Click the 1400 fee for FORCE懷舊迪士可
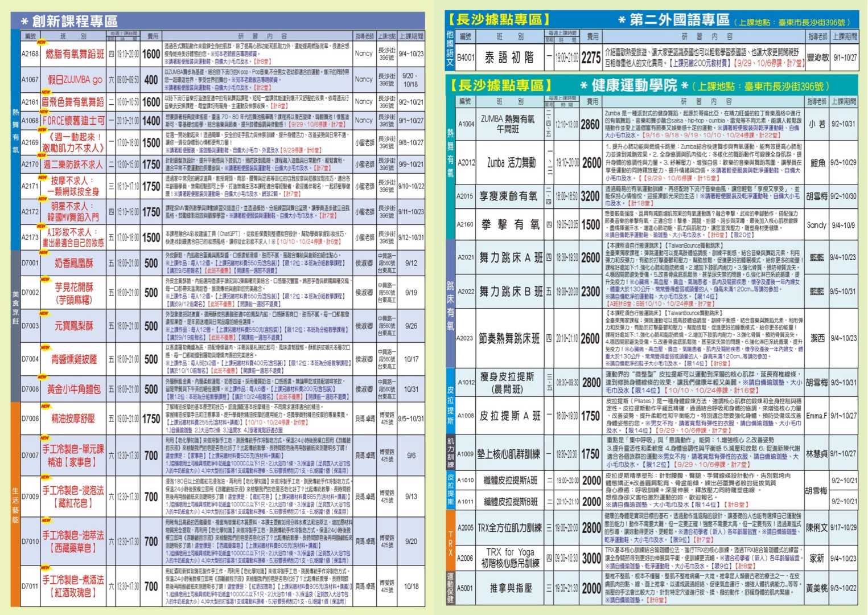This screenshot has width=868, height=615. pyautogui.click(x=151, y=120)
